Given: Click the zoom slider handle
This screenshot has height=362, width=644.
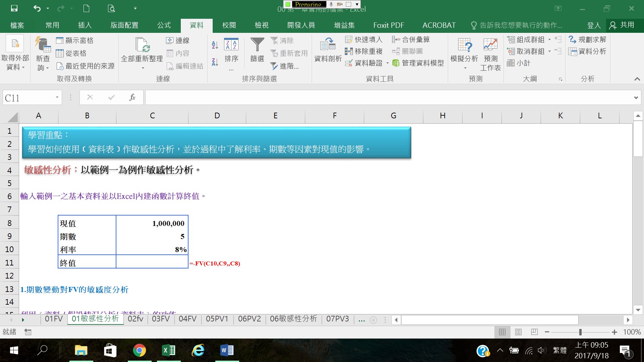Looking at the screenshot, I should 580,332.
